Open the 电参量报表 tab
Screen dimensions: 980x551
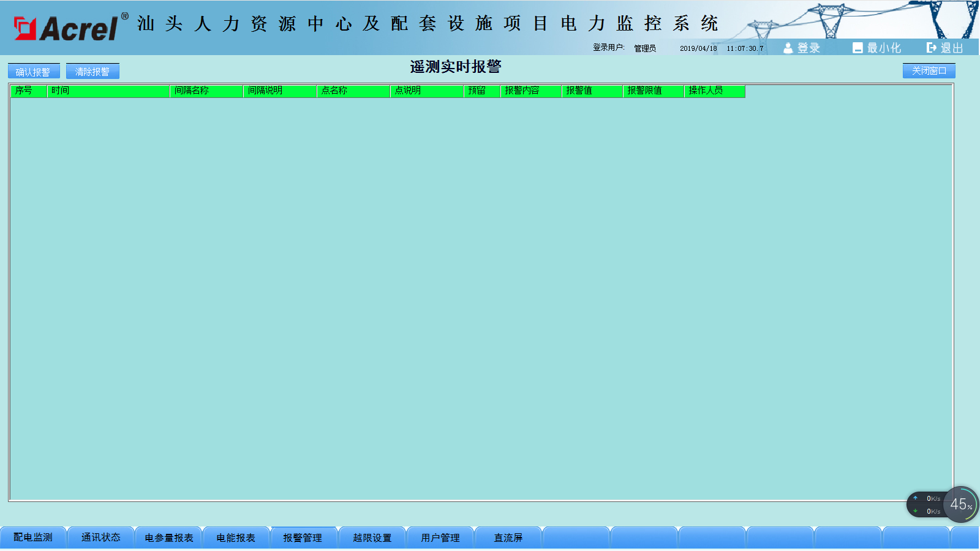pos(169,538)
